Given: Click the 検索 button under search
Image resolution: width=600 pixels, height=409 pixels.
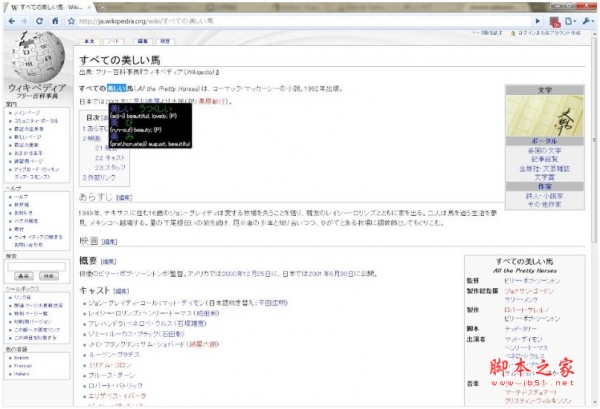Looking at the screenshot, I should point(49,276).
